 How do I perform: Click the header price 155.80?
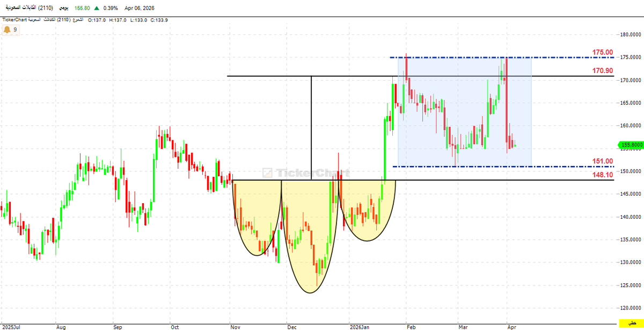(81, 9)
